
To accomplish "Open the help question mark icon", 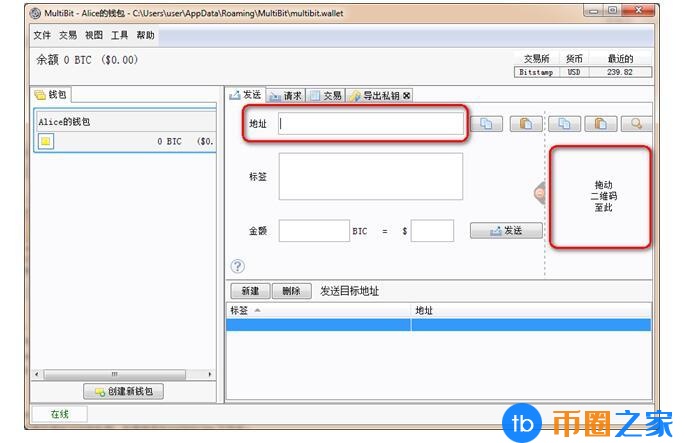I will point(237,266).
